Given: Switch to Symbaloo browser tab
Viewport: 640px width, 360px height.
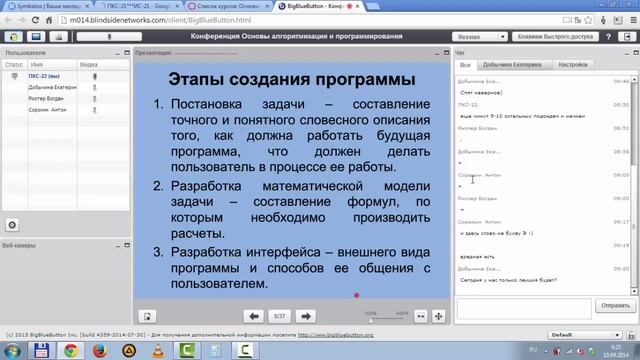Looking at the screenshot, I should 48,6.
